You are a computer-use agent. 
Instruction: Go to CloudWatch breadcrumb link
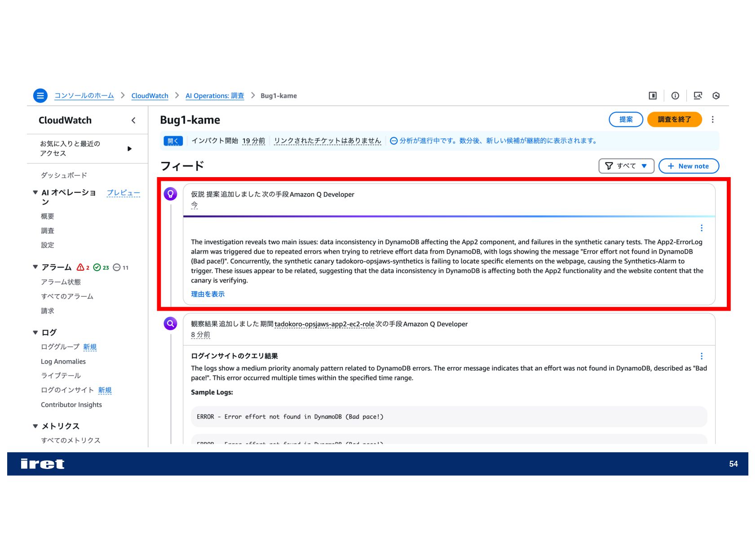pyautogui.click(x=150, y=96)
